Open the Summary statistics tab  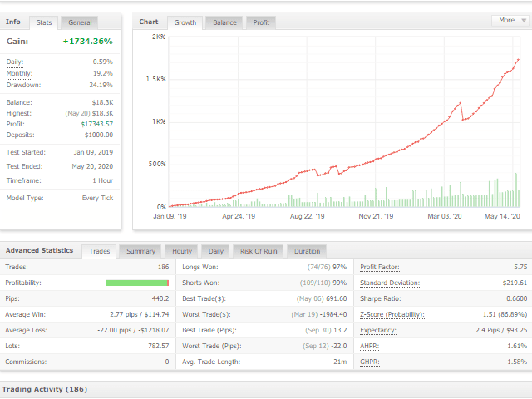(140, 251)
